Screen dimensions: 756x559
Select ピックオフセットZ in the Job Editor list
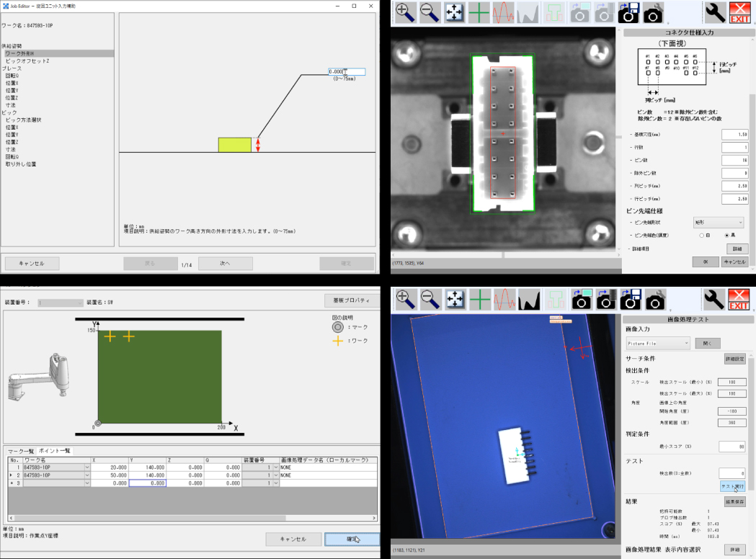pyautogui.click(x=27, y=61)
